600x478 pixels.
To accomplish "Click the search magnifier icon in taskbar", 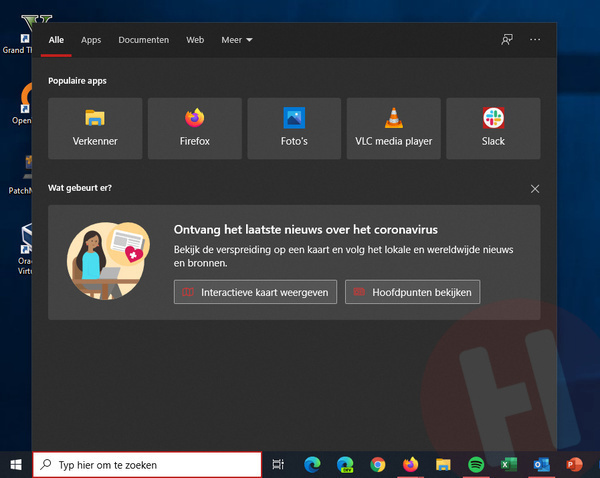I will (x=46, y=464).
